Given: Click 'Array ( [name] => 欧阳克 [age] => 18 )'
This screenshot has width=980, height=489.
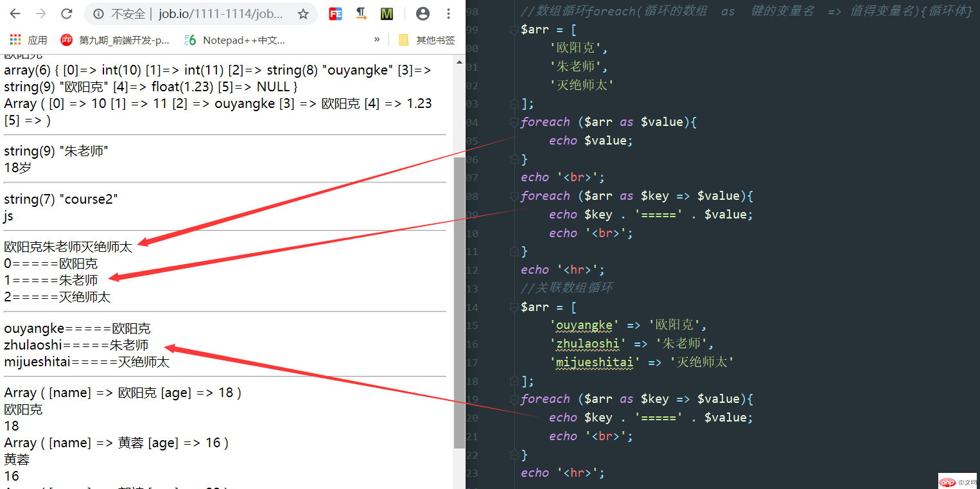Looking at the screenshot, I should pos(123,393).
